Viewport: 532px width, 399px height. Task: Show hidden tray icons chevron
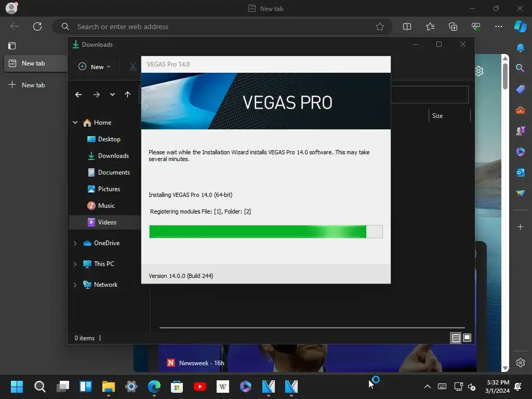point(428,387)
